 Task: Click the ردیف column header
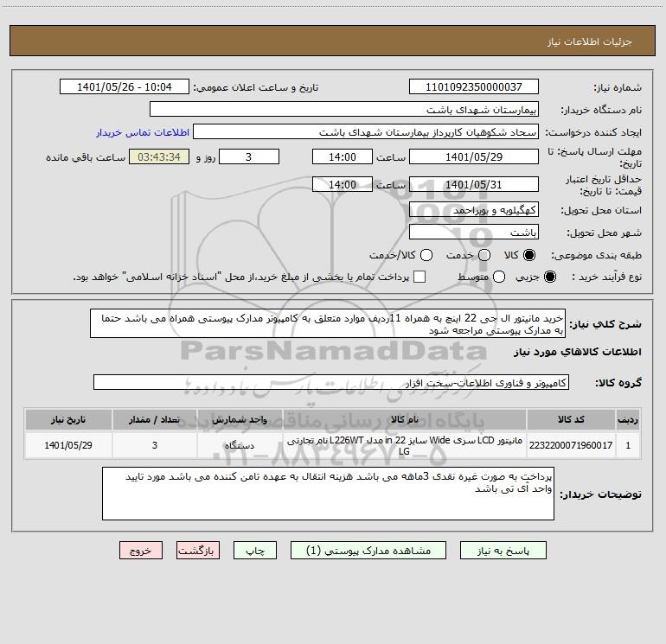tap(628, 420)
